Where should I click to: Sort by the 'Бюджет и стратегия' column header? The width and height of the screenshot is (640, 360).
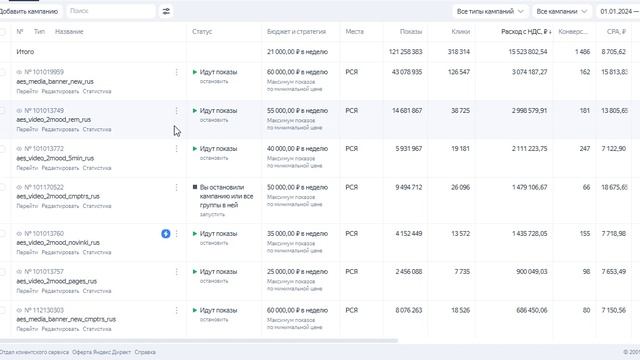(296, 32)
